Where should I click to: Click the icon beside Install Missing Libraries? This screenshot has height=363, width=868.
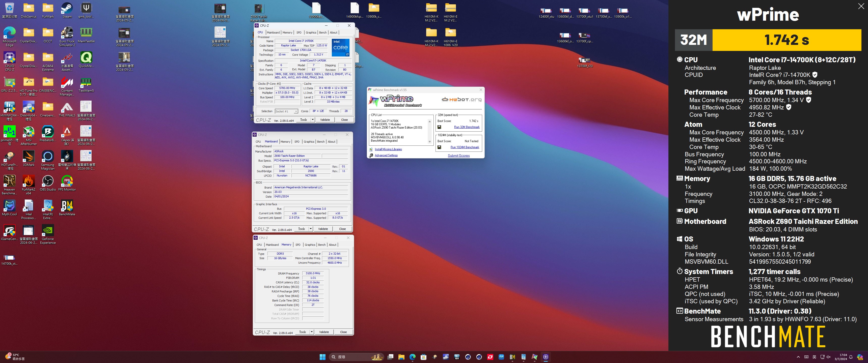tap(371, 149)
